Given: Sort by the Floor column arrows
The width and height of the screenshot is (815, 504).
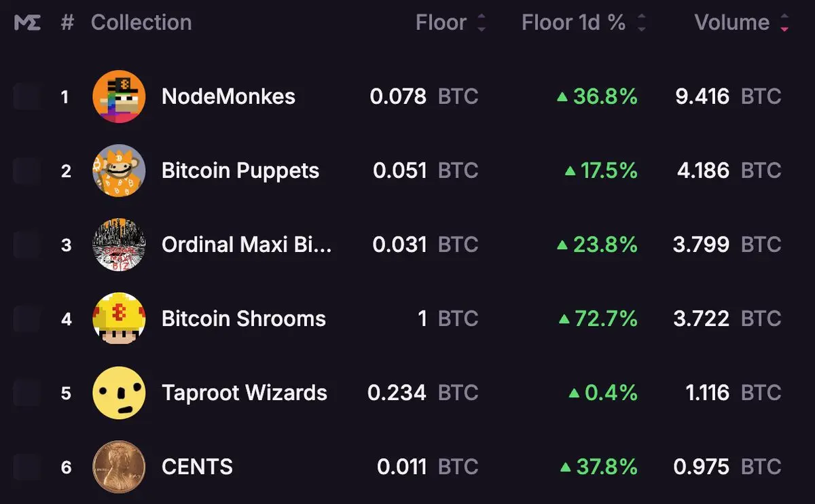Looking at the screenshot, I should (482, 23).
